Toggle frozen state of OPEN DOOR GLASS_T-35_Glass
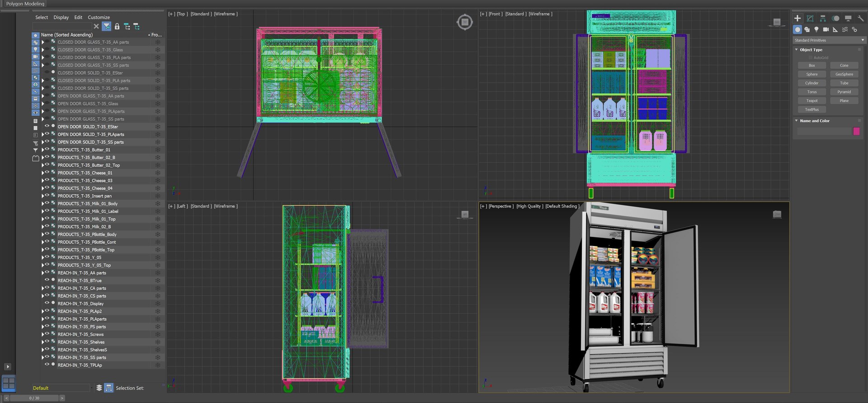Screen dimensions: 868x403 (158, 104)
